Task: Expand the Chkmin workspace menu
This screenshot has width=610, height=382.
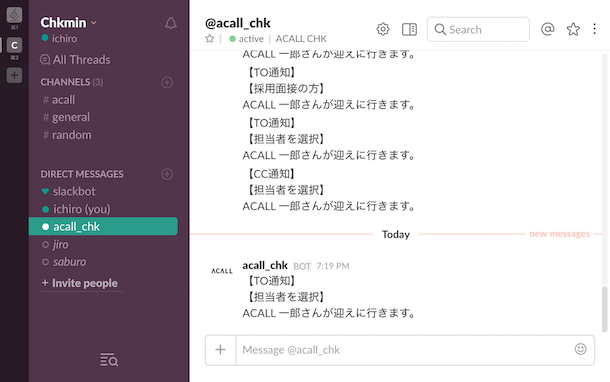Action: [68, 23]
